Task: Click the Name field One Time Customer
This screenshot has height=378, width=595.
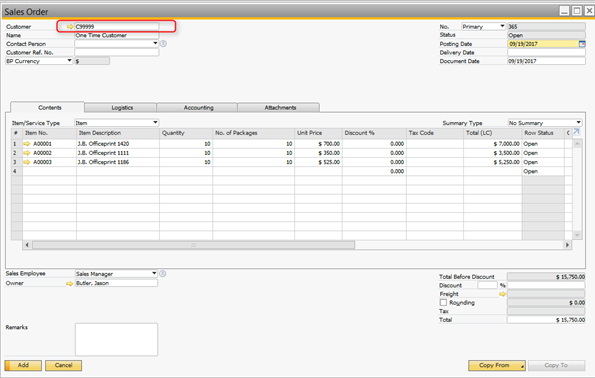Action: click(116, 35)
